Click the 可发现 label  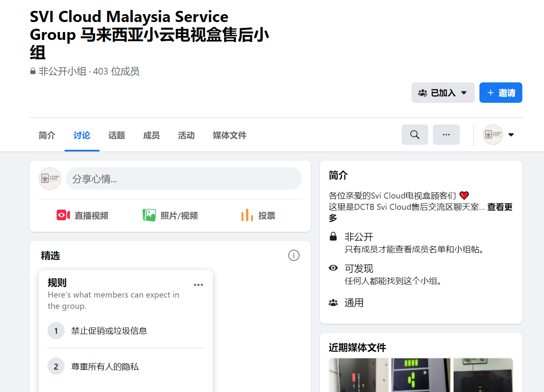tap(359, 268)
